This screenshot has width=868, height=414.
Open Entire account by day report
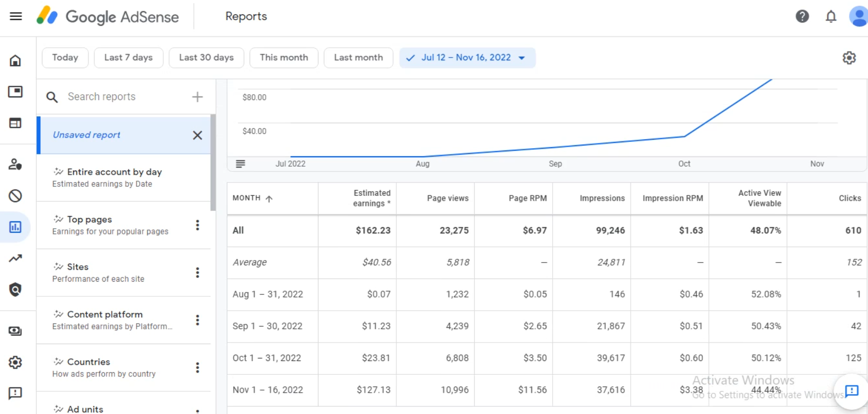point(123,178)
